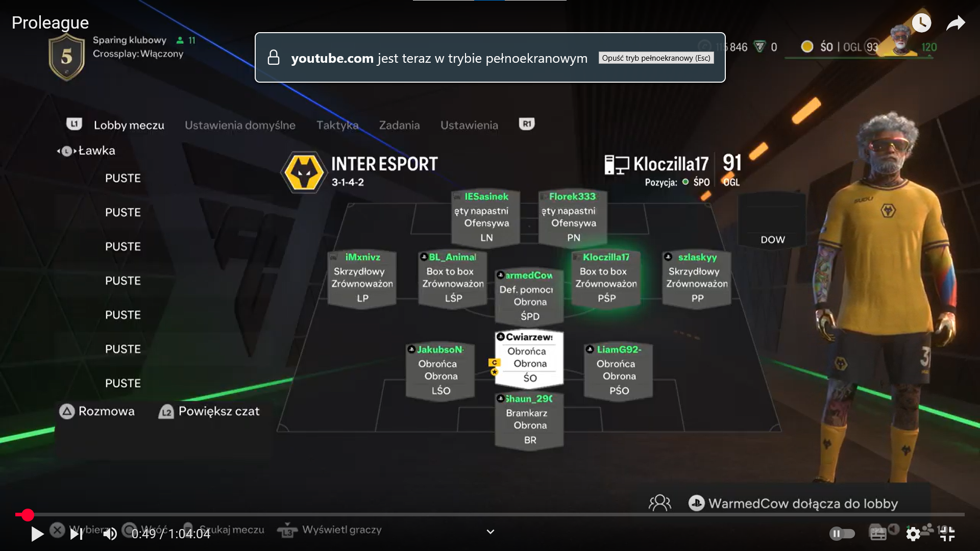Image resolution: width=980 pixels, height=551 pixels.
Task: Click the Proleague video title
Action: (50, 22)
